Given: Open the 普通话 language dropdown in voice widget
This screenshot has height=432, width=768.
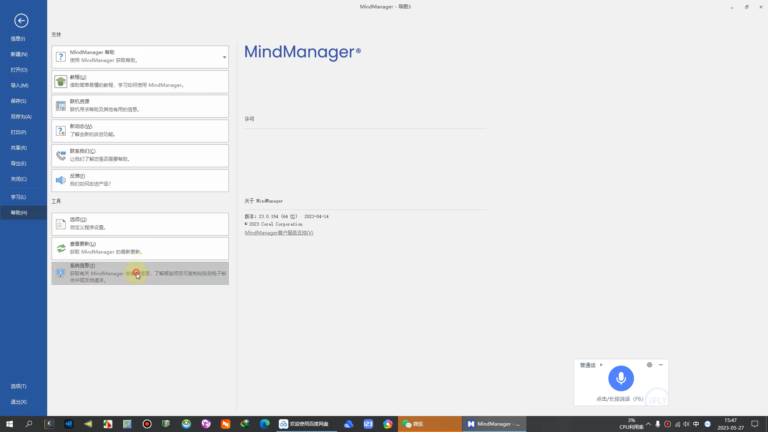Looking at the screenshot, I should (x=591, y=365).
